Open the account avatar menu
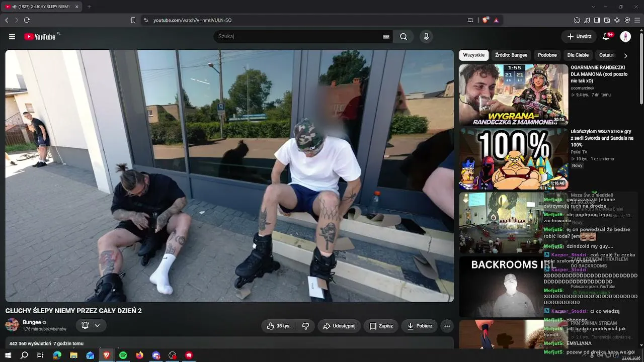The height and width of the screenshot is (362, 644). (625, 36)
